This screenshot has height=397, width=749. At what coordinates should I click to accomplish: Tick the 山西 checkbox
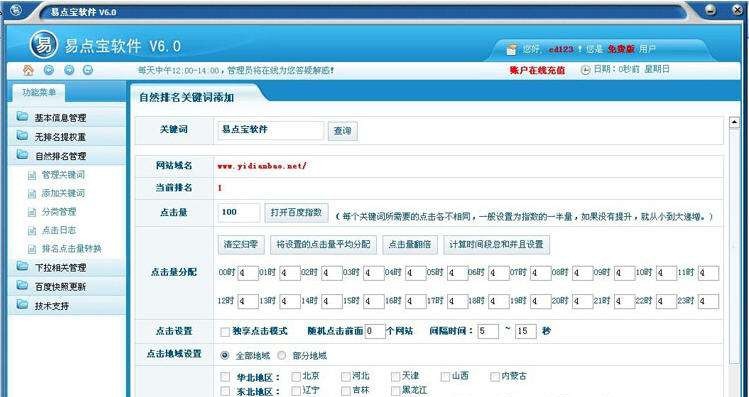(445, 377)
